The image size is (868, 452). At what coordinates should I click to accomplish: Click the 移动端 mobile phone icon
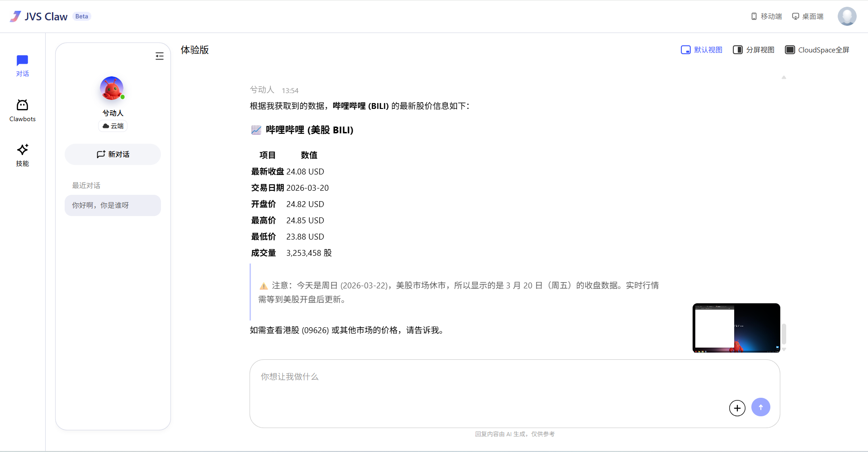pos(753,16)
